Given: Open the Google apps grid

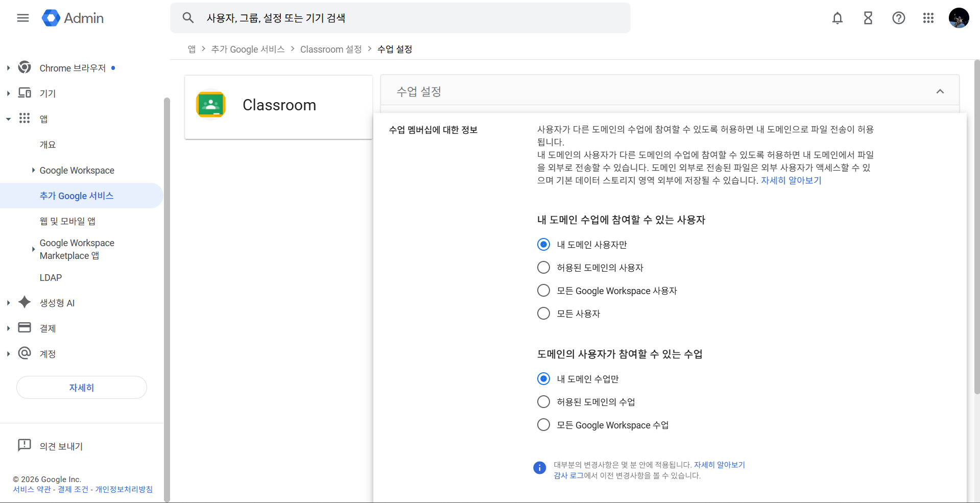Looking at the screenshot, I should pos(928,18).
